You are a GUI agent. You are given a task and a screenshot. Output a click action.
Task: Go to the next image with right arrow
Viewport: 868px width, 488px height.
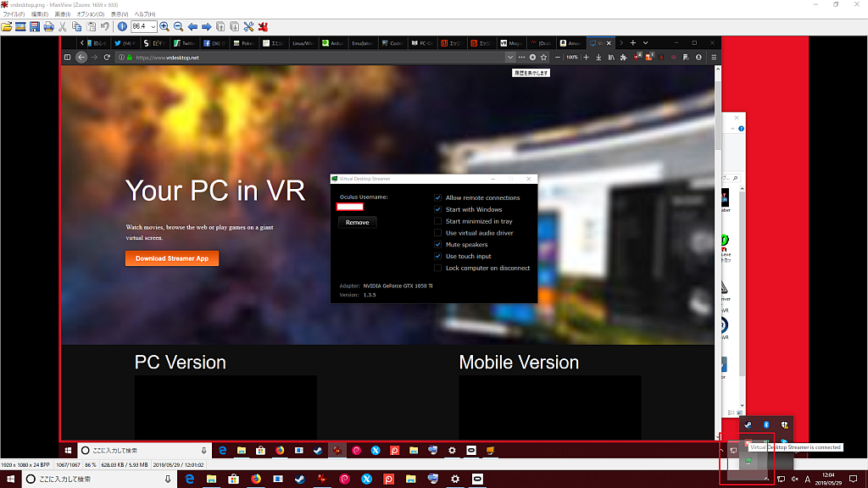tap(207, 26)
